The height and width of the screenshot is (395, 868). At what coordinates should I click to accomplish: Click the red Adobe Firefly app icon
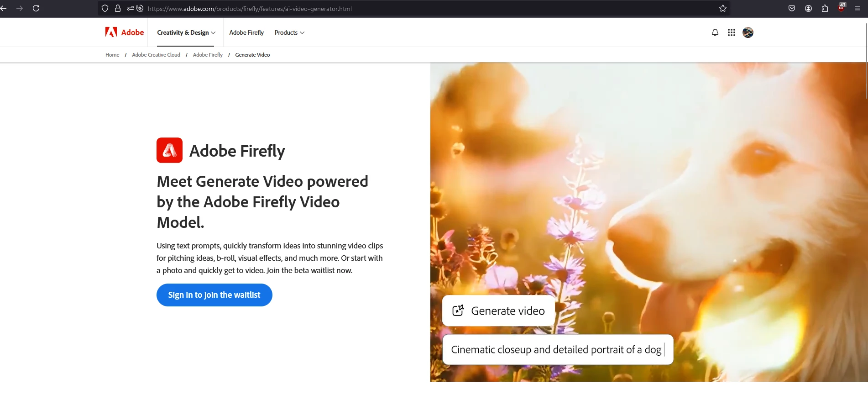click(x=169, y=150)
